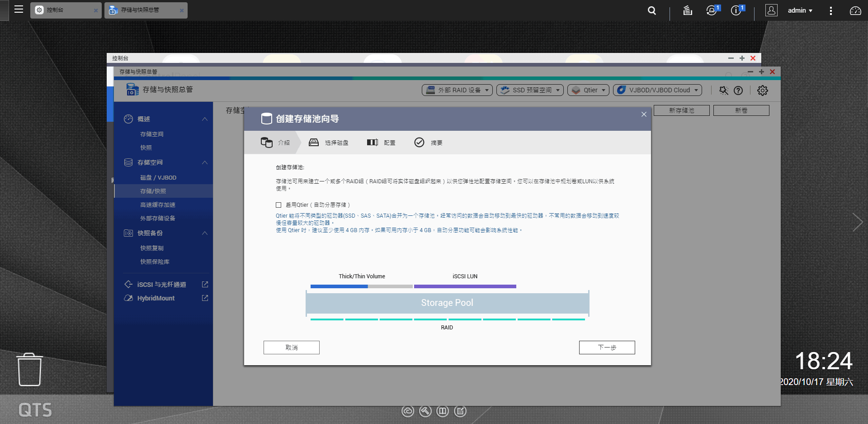Click the 新存储池 button
Viewport: 868px width, 424px height.
pos(682,110)
